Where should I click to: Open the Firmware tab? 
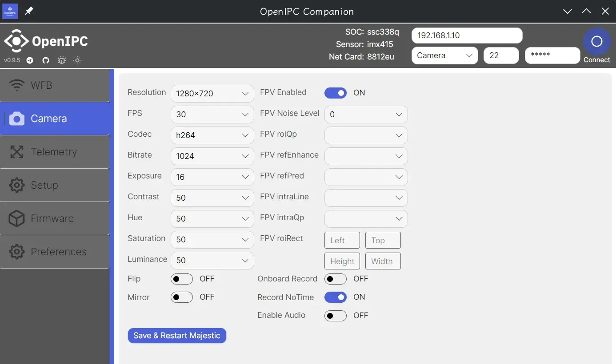pos(55,218)
